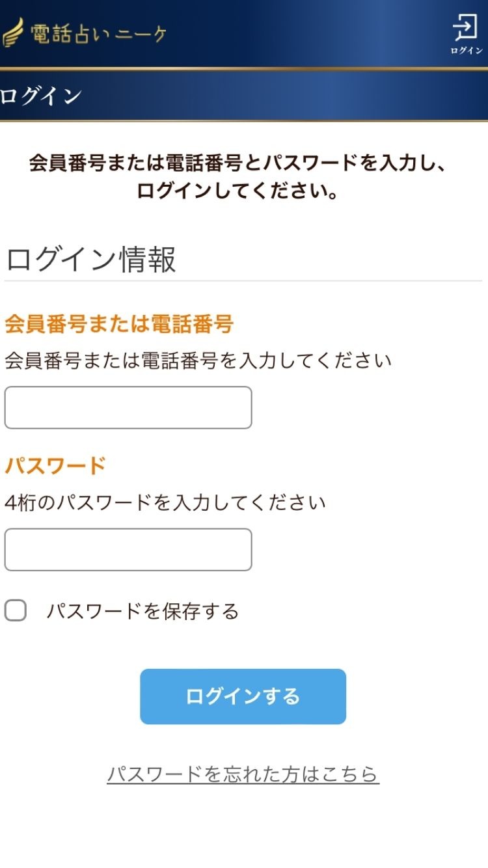The height and width of the screenshot is (868, 488).
Task: Toggle the remember password setting
Action: [14, 610]
